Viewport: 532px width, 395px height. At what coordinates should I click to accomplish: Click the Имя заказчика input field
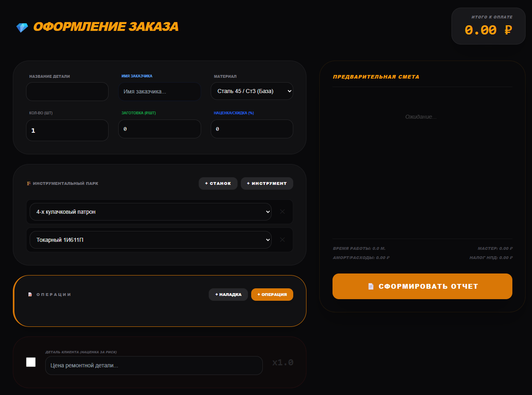(159, 92)
